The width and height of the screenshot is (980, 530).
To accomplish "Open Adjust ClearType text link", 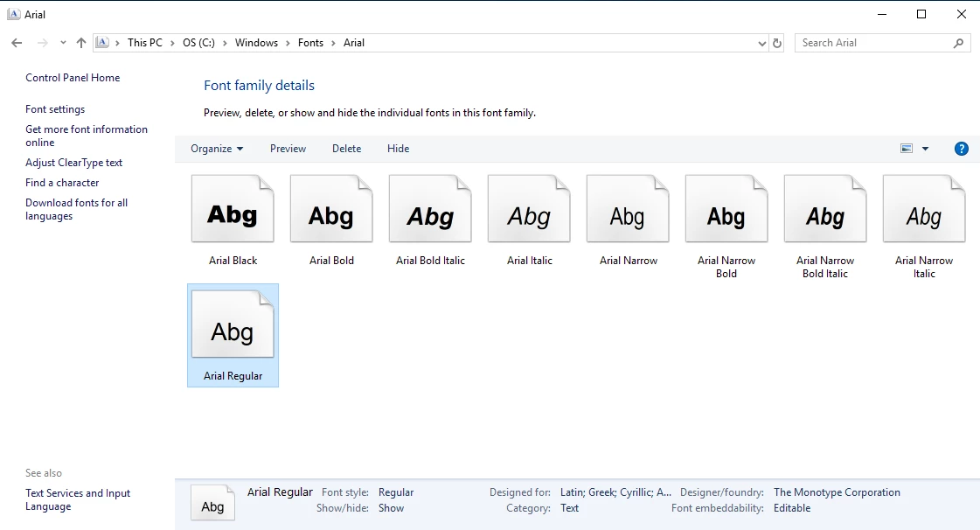I will coord(73,163).
